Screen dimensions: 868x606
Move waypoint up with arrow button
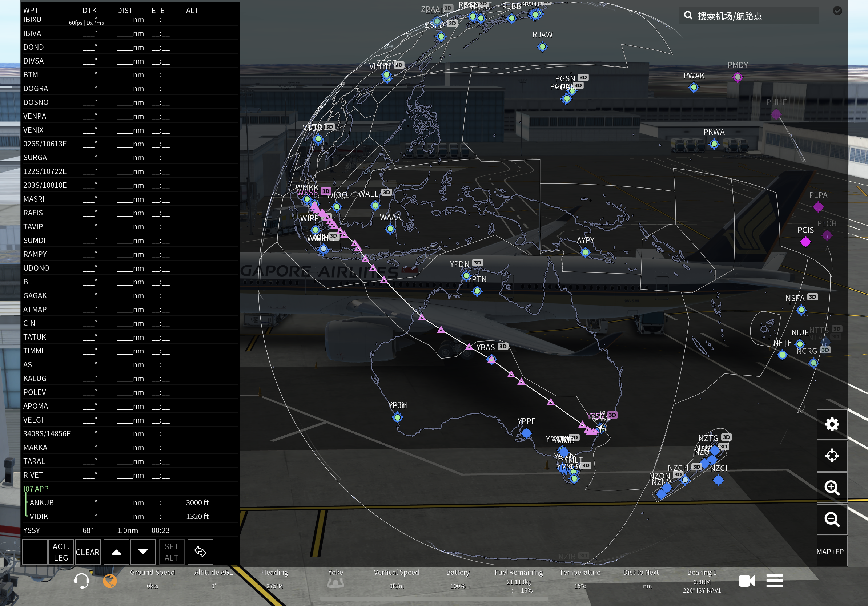(x=116, y=552)
